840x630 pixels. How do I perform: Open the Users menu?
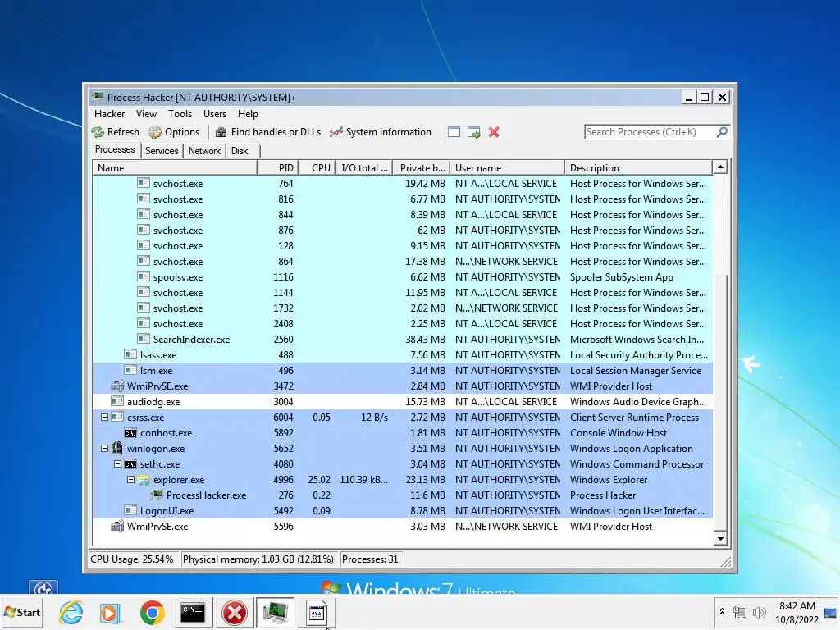pos(215,113)
